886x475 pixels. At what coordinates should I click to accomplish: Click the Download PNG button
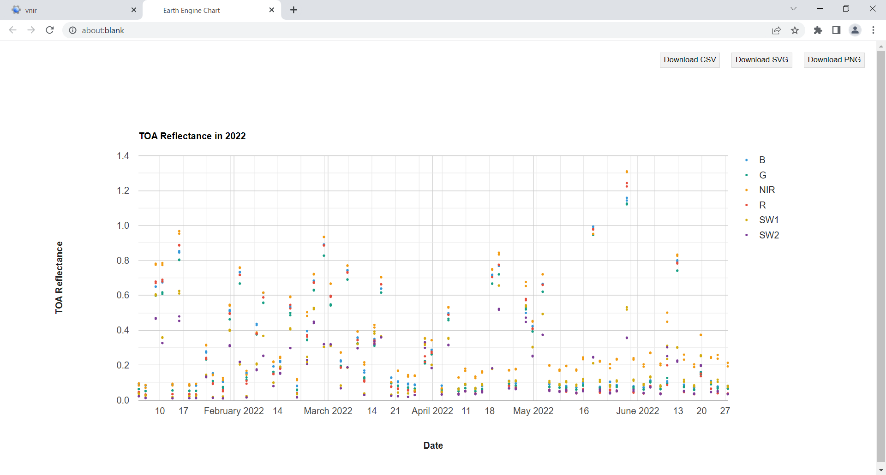point(834,59)
